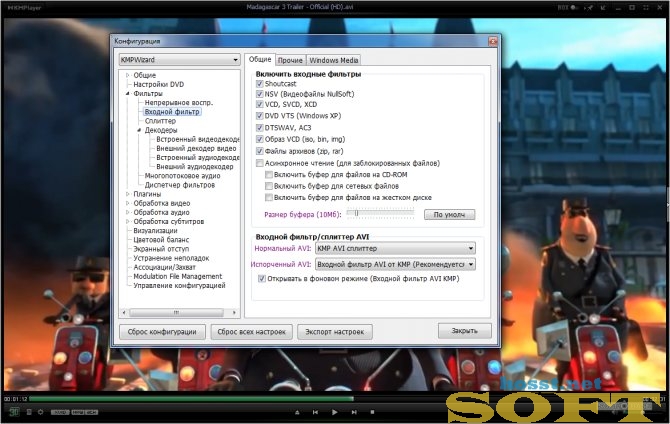Expand the Плагины tree node
Screen dimensions: 670x424
pyautogui.click(x=127, y=194)
